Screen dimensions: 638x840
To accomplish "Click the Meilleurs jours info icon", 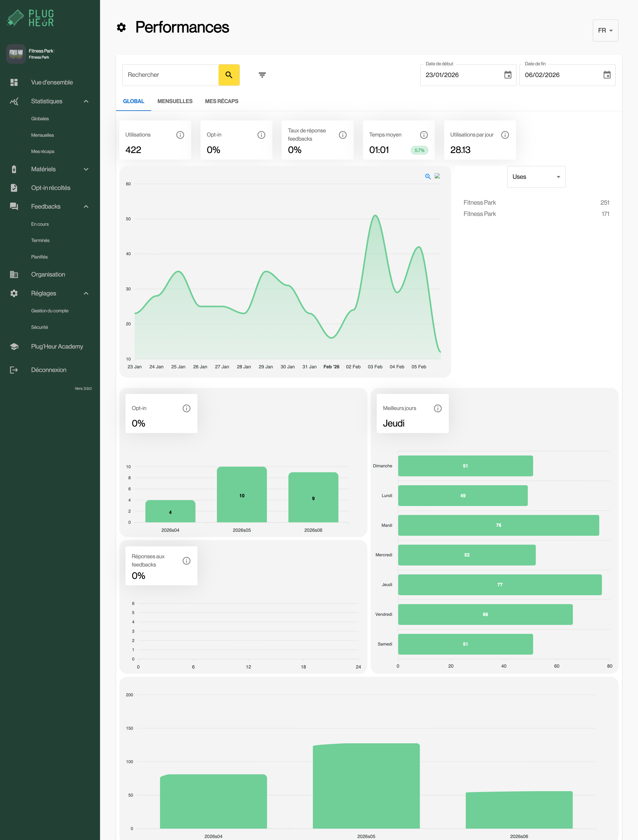I will [x=437, y=408].
